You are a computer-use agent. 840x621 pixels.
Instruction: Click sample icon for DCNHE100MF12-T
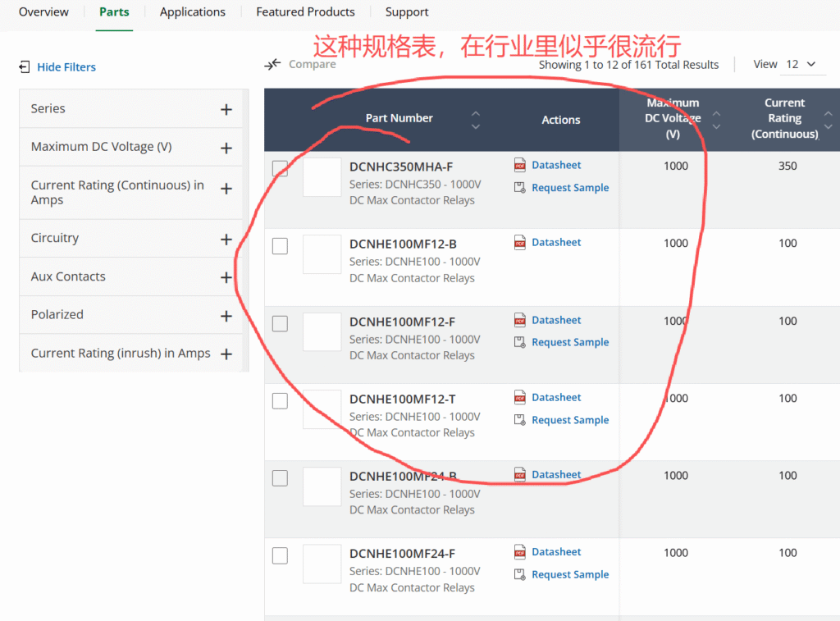(x=519, y=419)
